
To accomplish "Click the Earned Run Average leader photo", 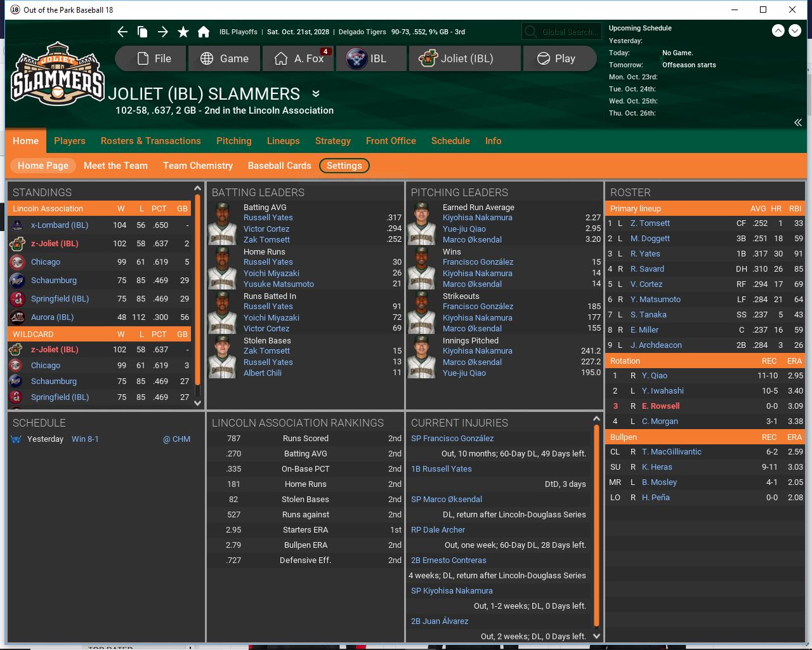I will 422,223.
